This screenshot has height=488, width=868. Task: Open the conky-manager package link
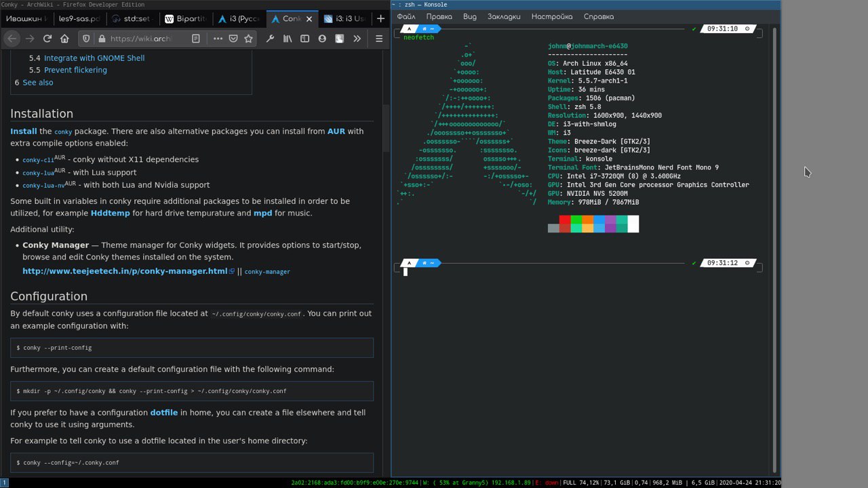click(267, 272)
